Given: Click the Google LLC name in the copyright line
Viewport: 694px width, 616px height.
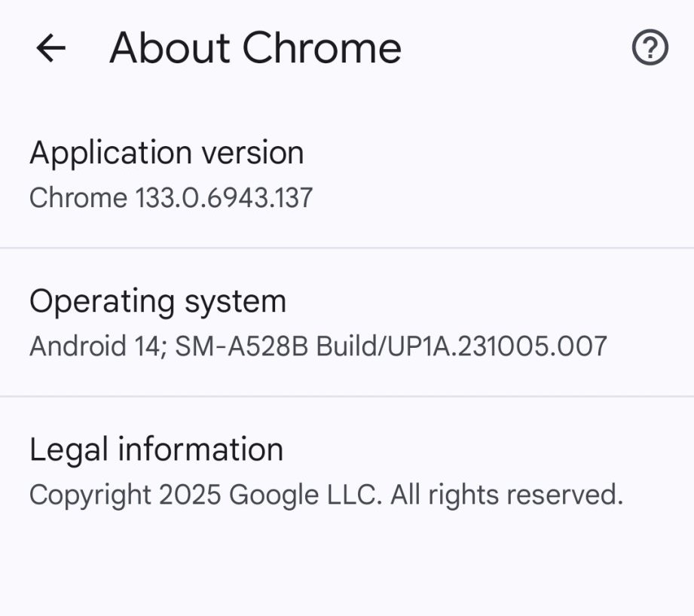Looking at the screenshot, I should point(305,495).
